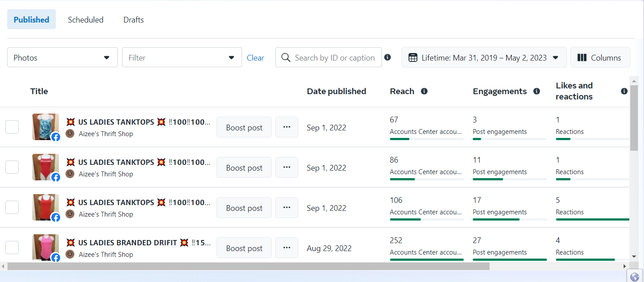Viewport: 644px width, 282px height.
Task: Click the info icon beside Likes and reactions
Action: [x=624, y=91]
